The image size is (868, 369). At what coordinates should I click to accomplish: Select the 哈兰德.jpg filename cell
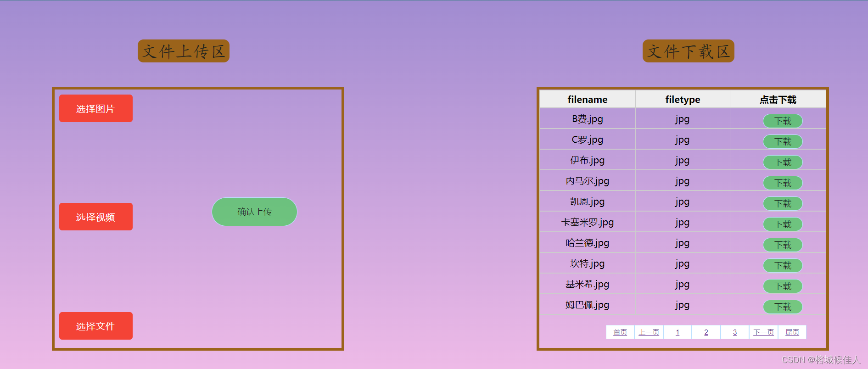pyautogui.click(x=588, y=243)
